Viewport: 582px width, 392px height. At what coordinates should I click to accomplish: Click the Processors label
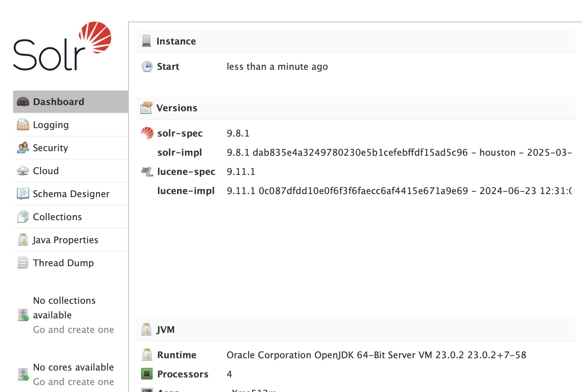183,374
